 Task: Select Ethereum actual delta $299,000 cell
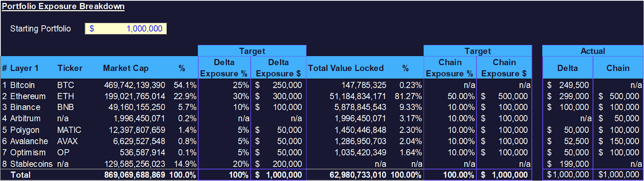[x=568, y=96]
